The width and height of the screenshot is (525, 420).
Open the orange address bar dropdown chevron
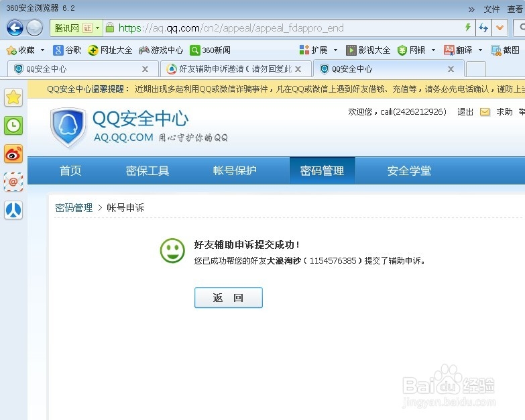tap(500, 28)
